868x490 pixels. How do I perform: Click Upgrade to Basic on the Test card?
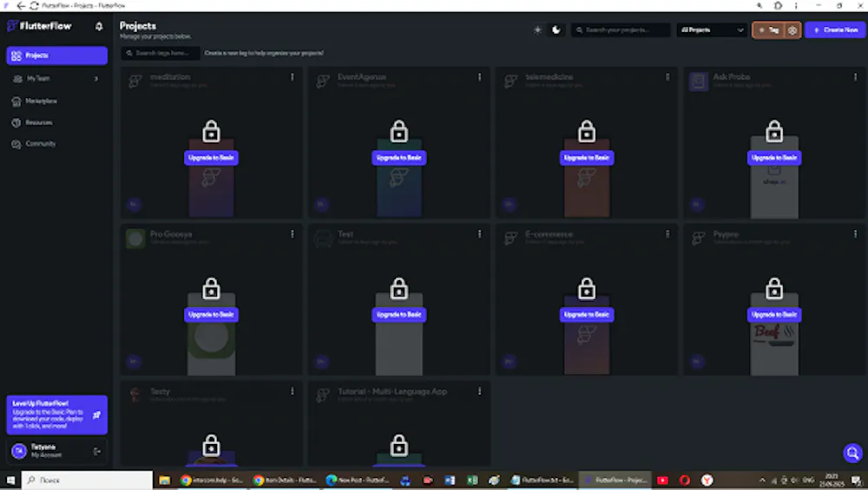point(398,314)
